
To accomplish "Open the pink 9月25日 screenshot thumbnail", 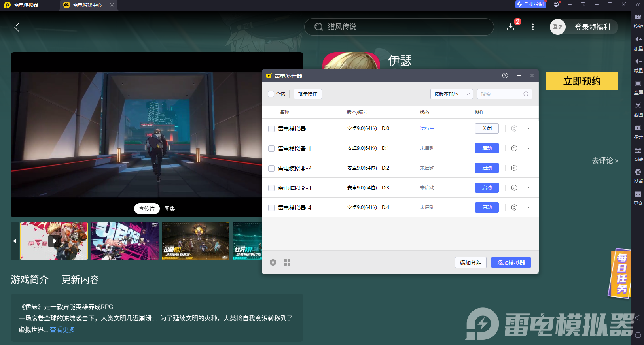I will coord(125,241).
